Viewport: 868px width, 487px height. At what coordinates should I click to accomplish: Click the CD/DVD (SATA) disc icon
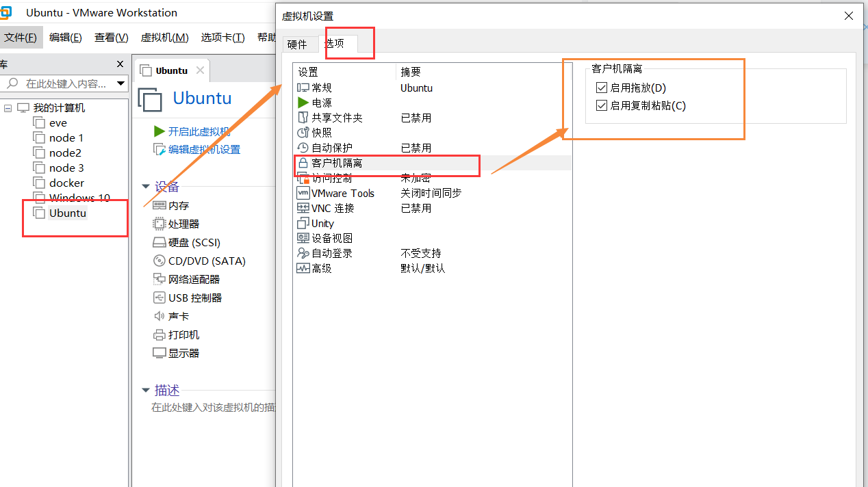click(159, 261)
